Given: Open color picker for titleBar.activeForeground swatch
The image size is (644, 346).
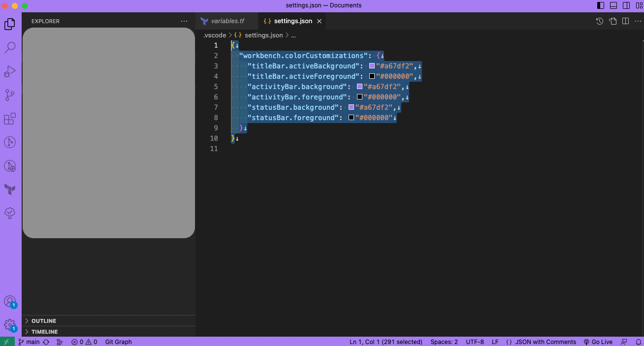Looking at the screenshot, I should click(372, 76).
